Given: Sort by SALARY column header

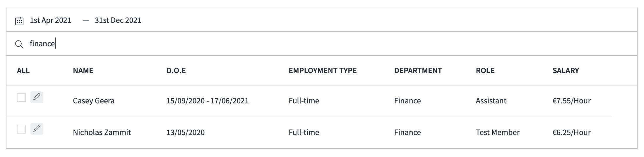Looking at the screenshot, I should click(566, 71).
